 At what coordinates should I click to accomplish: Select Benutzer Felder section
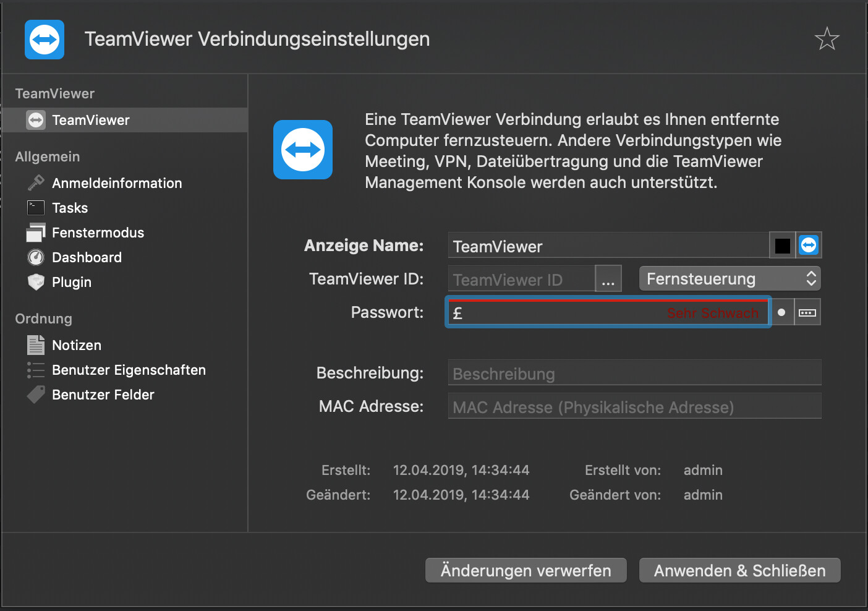click(x=103, y=395)
